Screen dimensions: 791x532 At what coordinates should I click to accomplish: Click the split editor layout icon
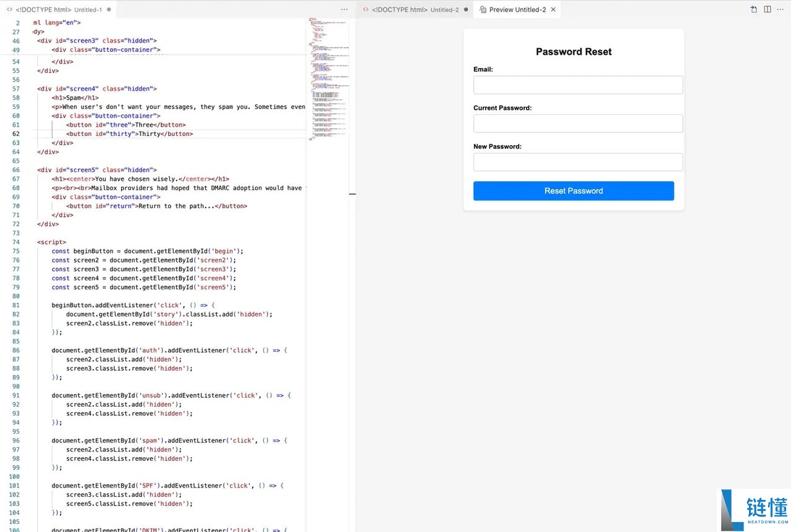click(768, 9)
